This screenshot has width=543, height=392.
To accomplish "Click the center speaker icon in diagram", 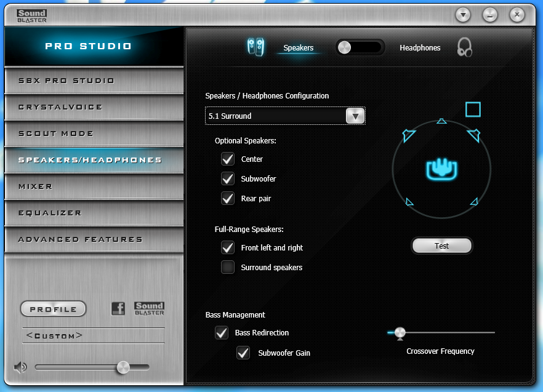I will pos(441,121).
